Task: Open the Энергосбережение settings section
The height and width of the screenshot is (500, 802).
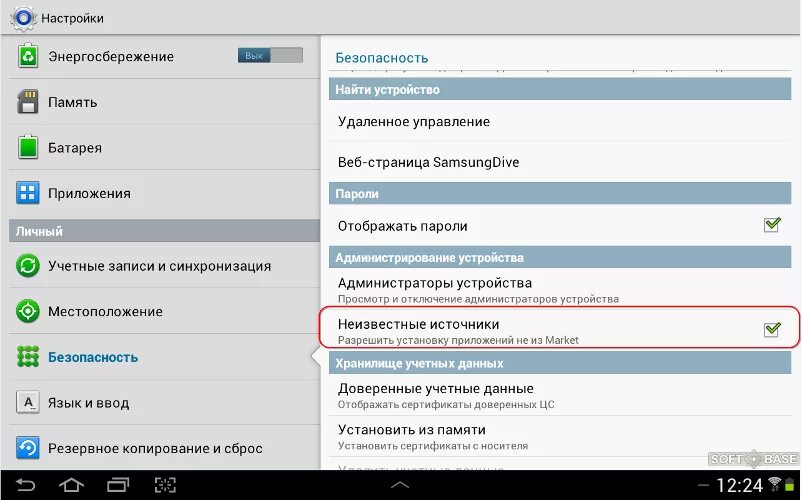Action: (x=165, y=56)
